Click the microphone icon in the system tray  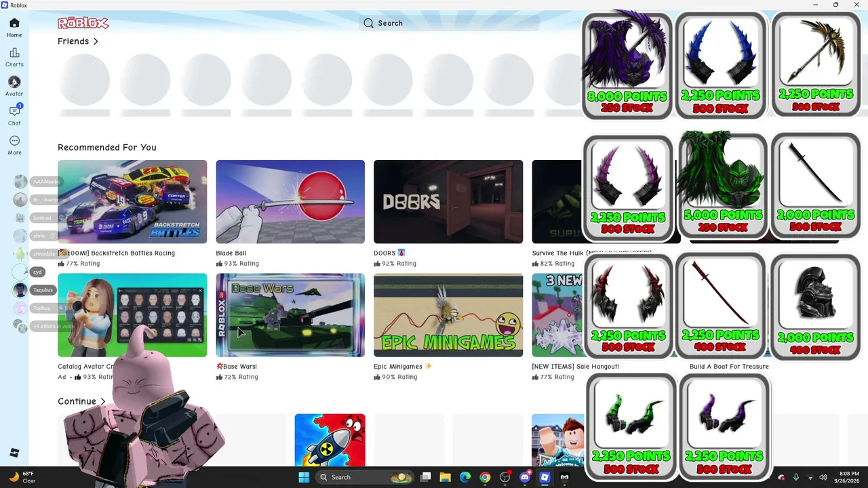click(796, 477)
